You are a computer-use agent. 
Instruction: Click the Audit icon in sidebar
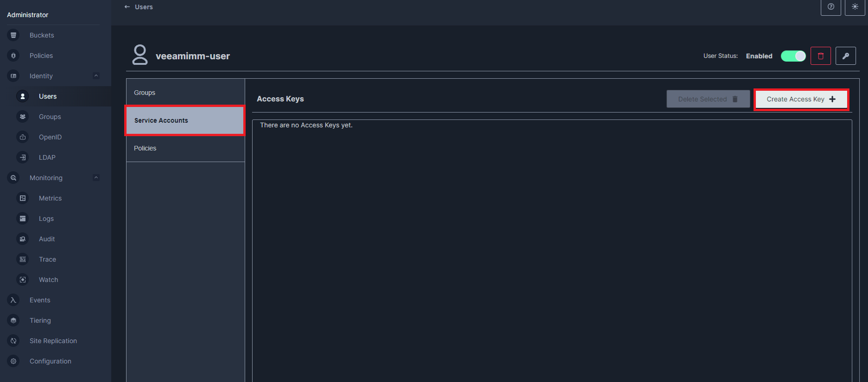[x=23, y=239]
